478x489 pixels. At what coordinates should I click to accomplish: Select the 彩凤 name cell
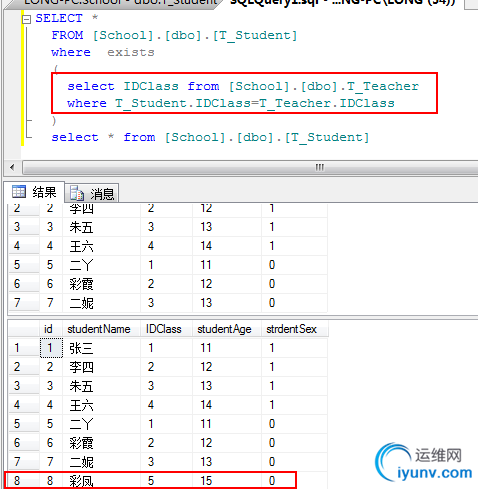click(102, 481)
